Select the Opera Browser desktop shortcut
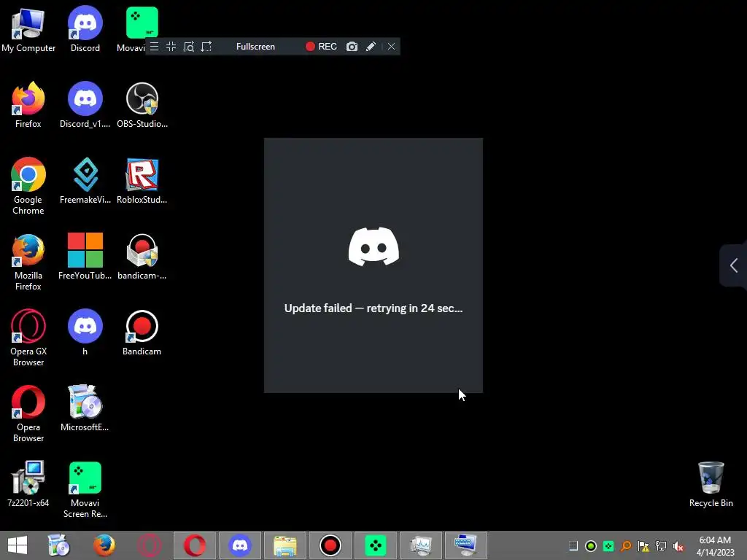Viewport: 747px width, 560px height. pyautogui.click(x=28, y=414)
